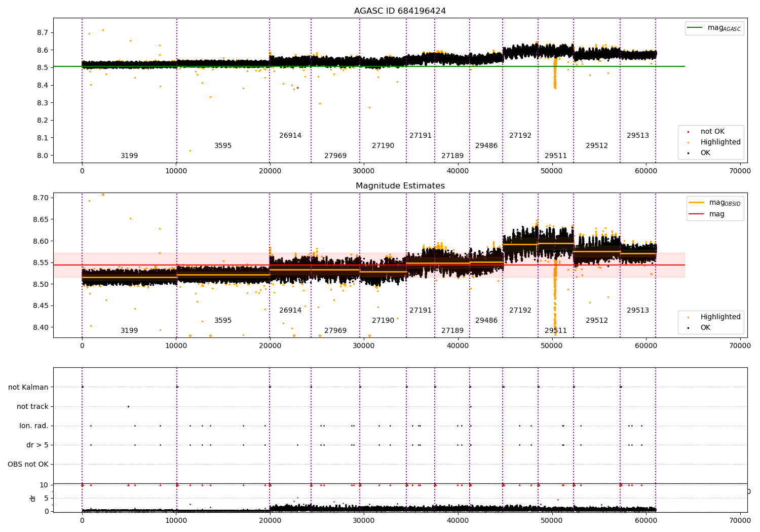Click the 8.7 y-axis tick in the top plot
Viewport: 760px width, 532px height.
tap(43, 32)
